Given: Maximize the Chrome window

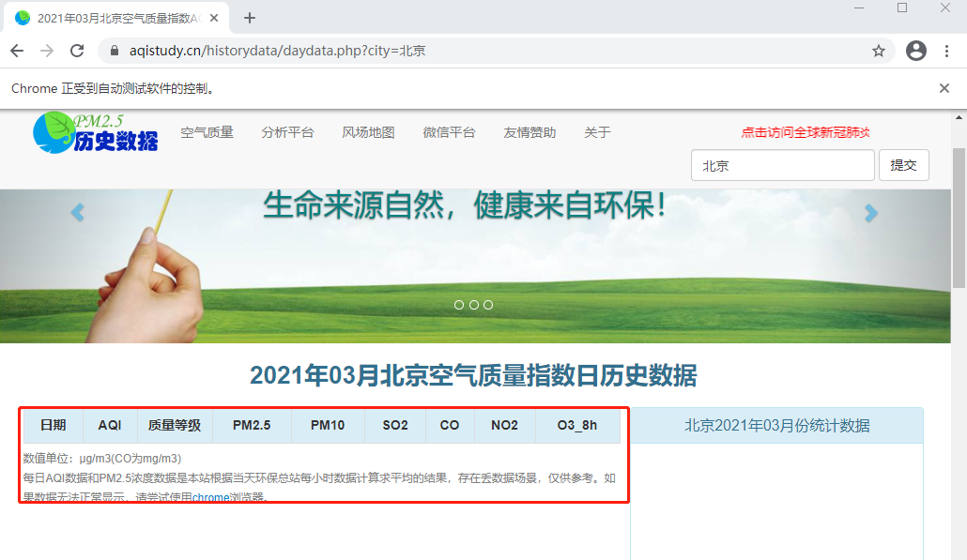Looking at the screenshot, I should click(x=902, y=8).
